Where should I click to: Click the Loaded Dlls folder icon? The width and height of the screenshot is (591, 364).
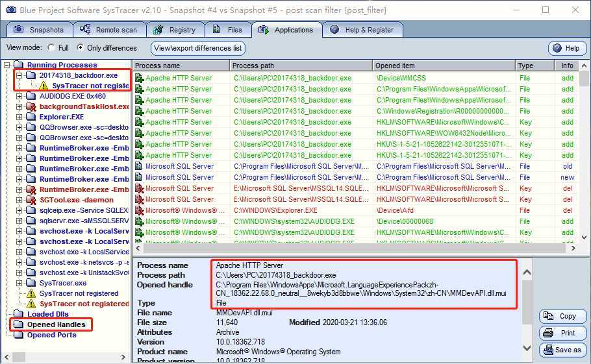click(18, 314)
